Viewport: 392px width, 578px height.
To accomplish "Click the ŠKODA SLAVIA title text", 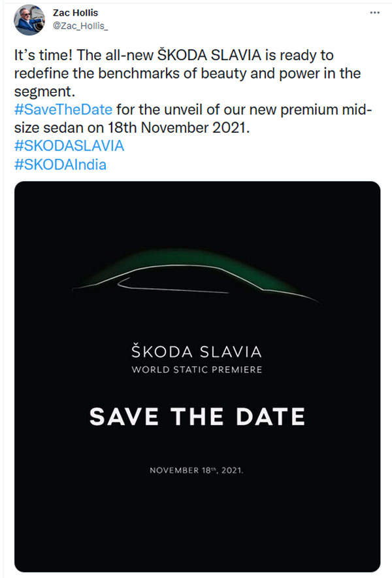I will click(196, 351).
